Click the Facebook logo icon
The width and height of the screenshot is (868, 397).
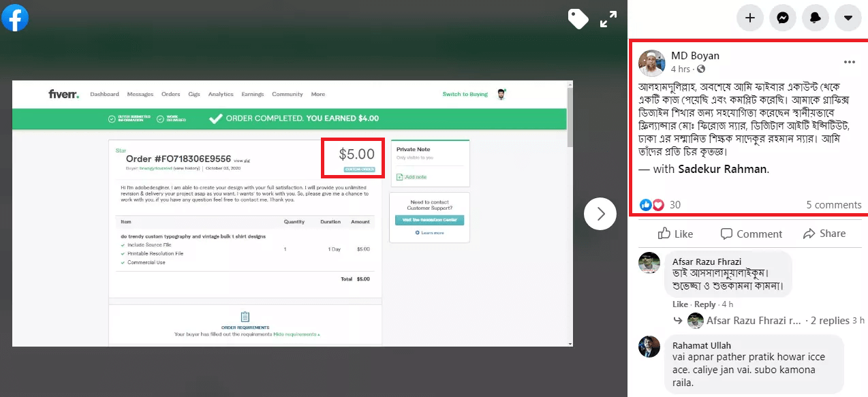tap(15, 18)
